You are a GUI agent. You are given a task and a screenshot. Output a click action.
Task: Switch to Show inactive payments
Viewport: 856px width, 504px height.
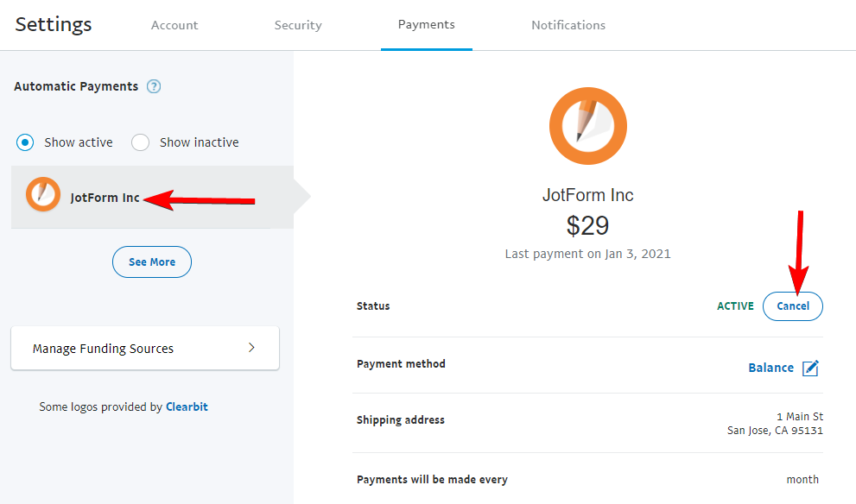click(139, 142)
